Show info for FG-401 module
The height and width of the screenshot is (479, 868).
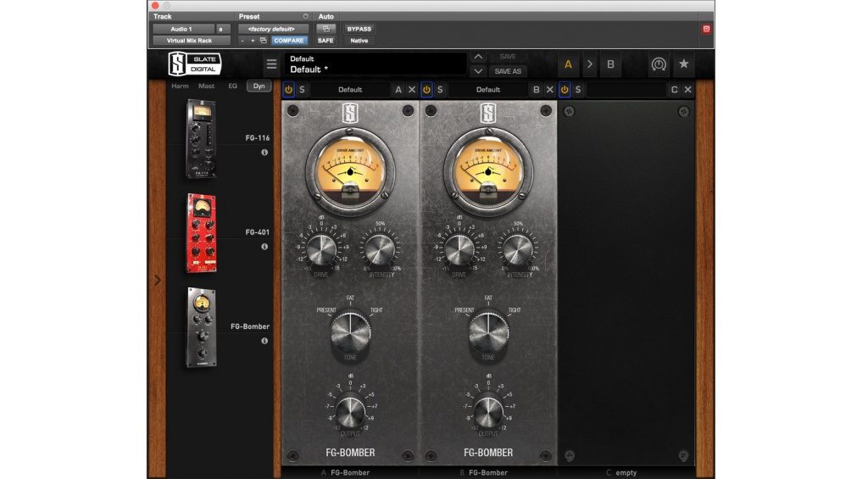(x=264, y=247)
